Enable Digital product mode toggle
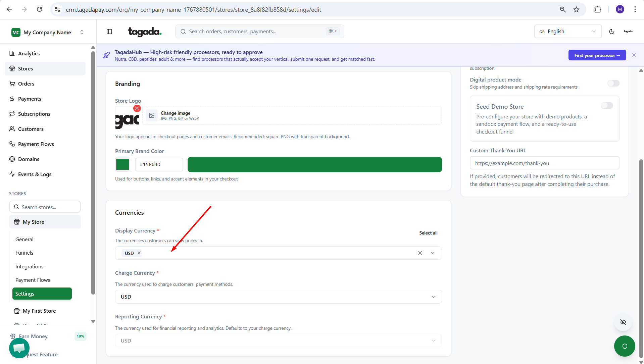 tap(613, 83)
